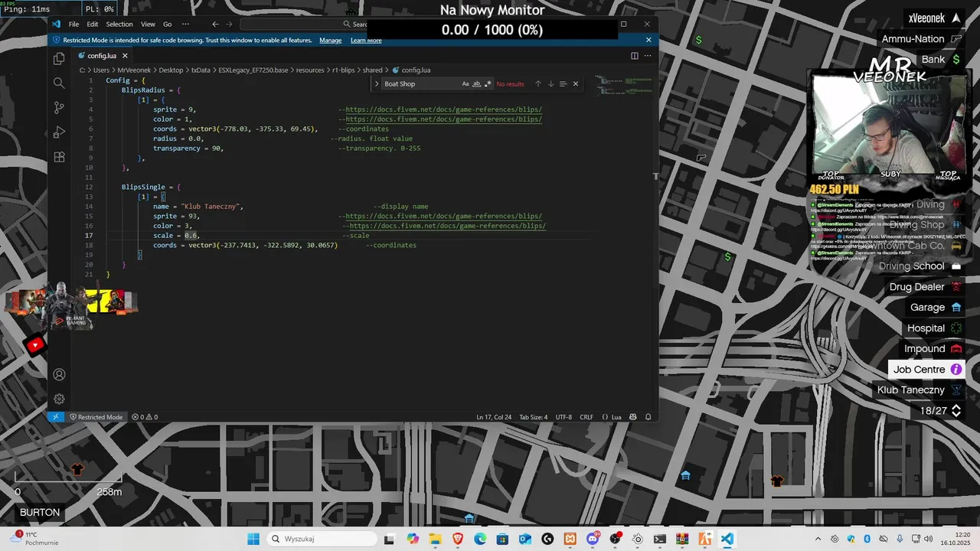This screenshot has height=551, width=980.
Task: Open the Accounts icon in activity bar
Action: 59,374
